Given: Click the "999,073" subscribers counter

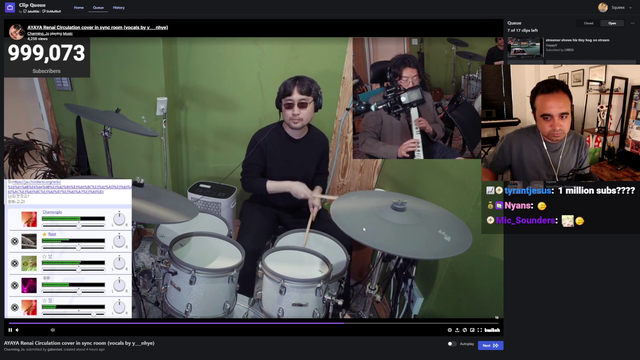Looking at the screenshot, I should (46, 53).
